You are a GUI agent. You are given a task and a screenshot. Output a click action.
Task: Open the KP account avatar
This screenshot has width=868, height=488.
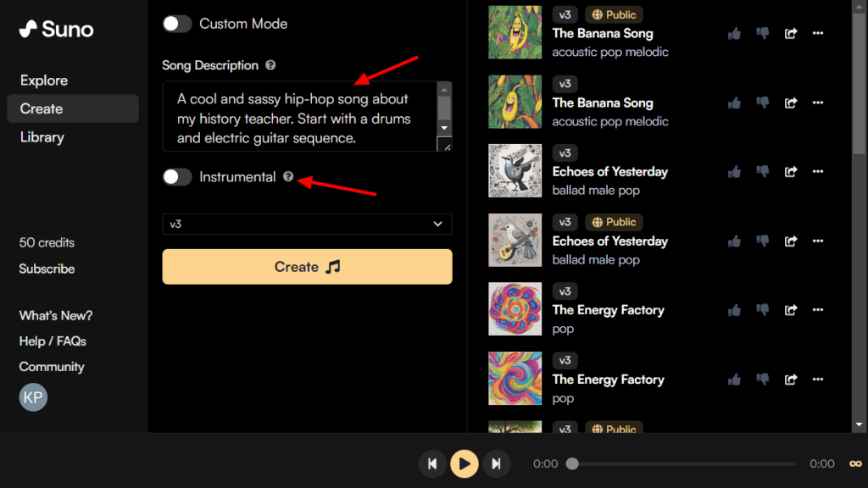(33, 396)
